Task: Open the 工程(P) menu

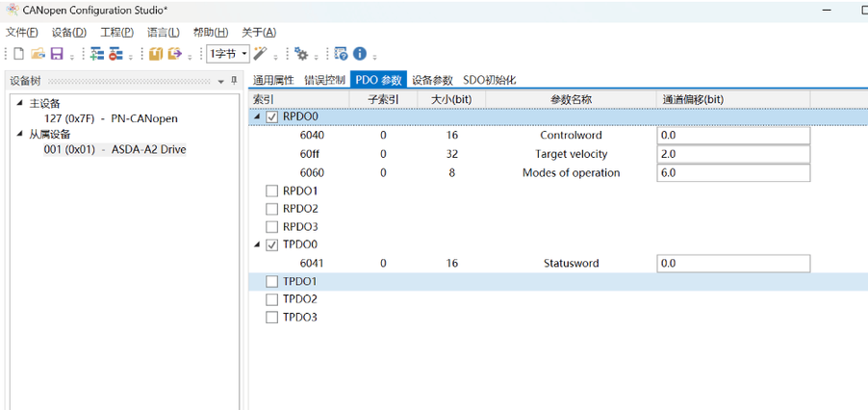Action: (116, 32)
